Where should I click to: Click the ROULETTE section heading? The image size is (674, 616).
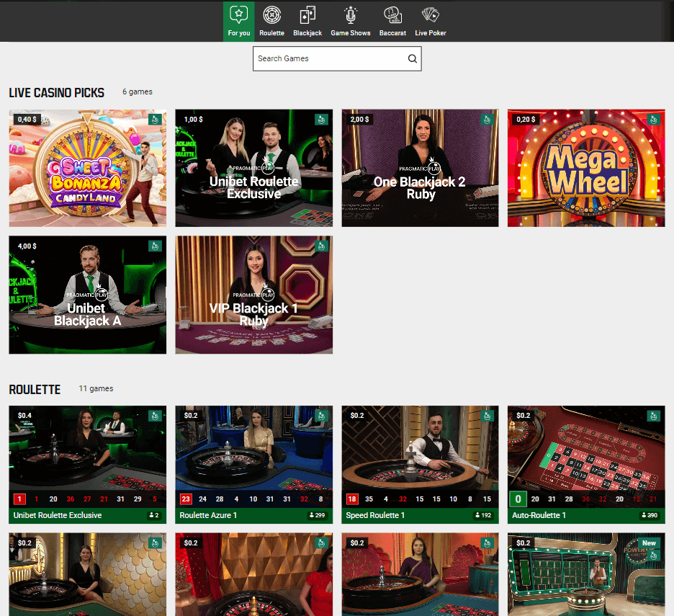coord(35,390)
